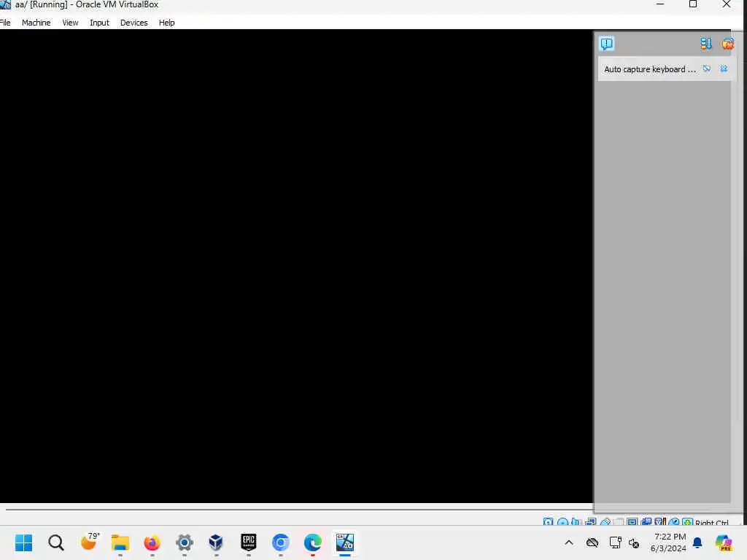Open File Explorer from the taskbar
Screen dimensions: 747x560
pyautogui.click(x=120, y=542)
